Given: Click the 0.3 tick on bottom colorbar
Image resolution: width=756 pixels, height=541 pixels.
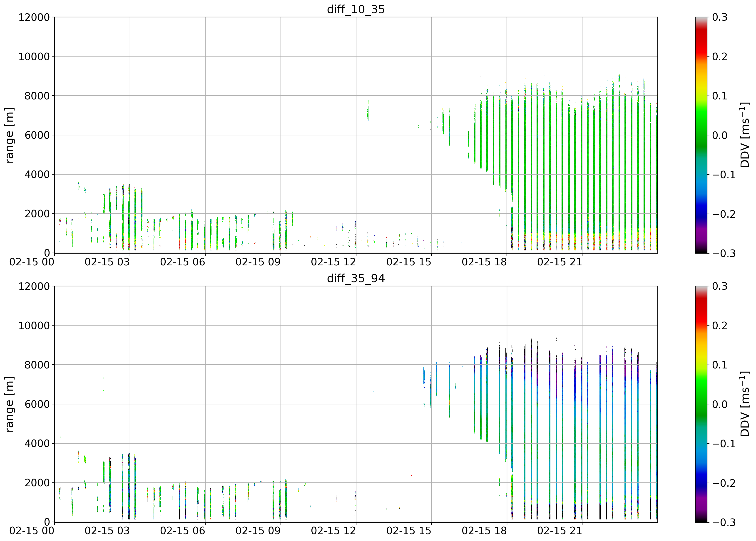Looking at the screenshot, I should pyautogui.click(x=720, y=287).
